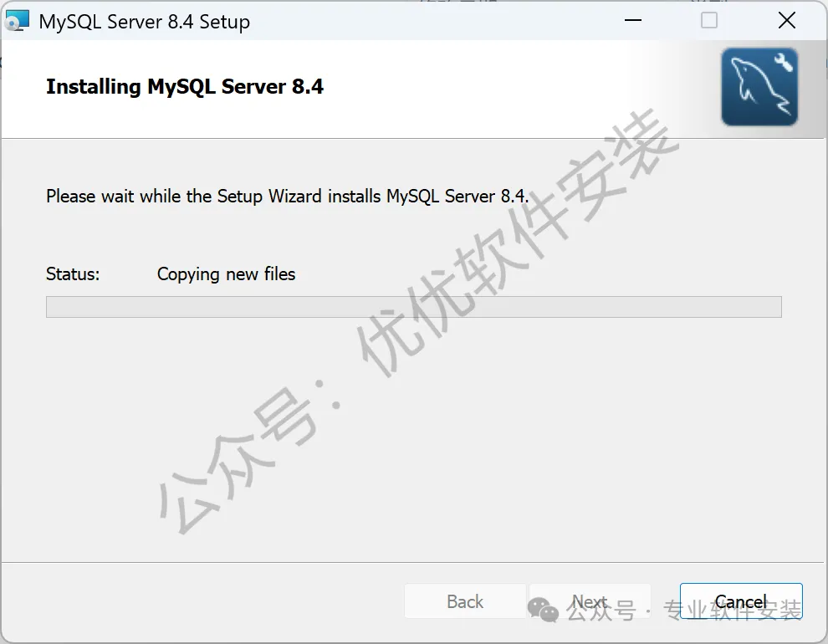Click the installer icon in the title bar
This screenshot has width=828, height=644.
pos(17,21)
